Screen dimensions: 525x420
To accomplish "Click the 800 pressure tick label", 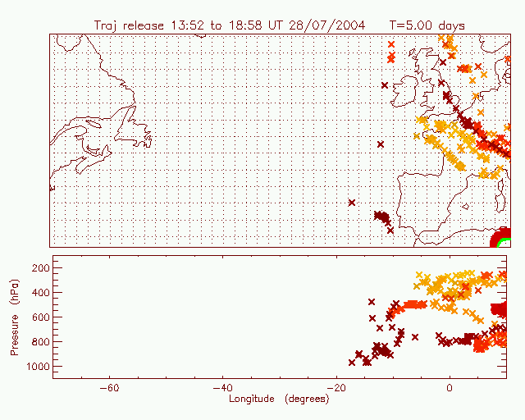I will pyautogui.click(x=40, y=341).
